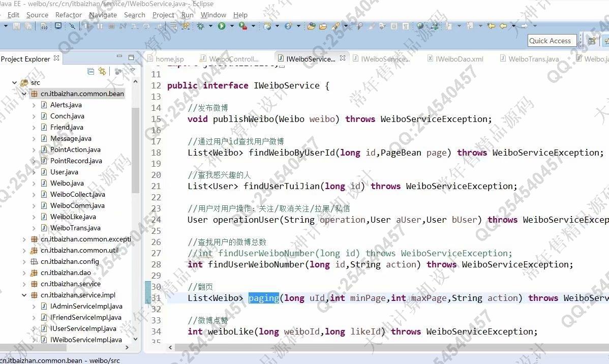
Task: Collapse cn.itbaizhan.service.impl package
Action: pos(24,295)
